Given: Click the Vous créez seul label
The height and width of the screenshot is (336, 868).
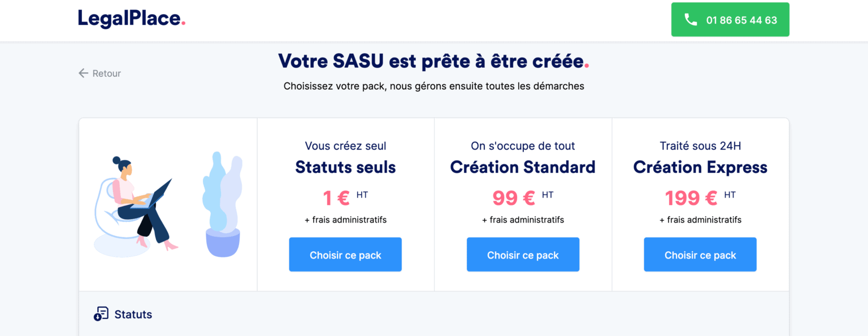Looking at the screenshot, I should [345, 146].
